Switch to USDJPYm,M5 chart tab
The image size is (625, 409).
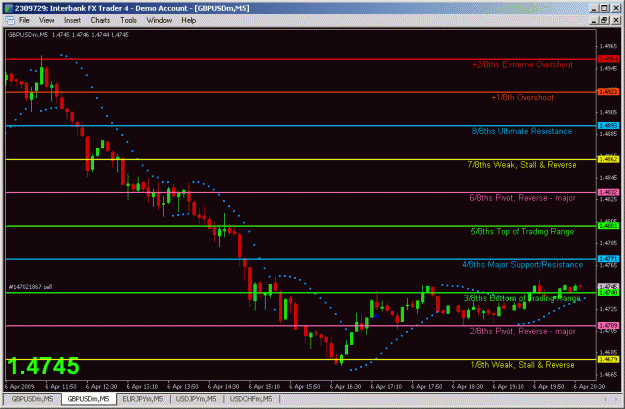[196, 399]
